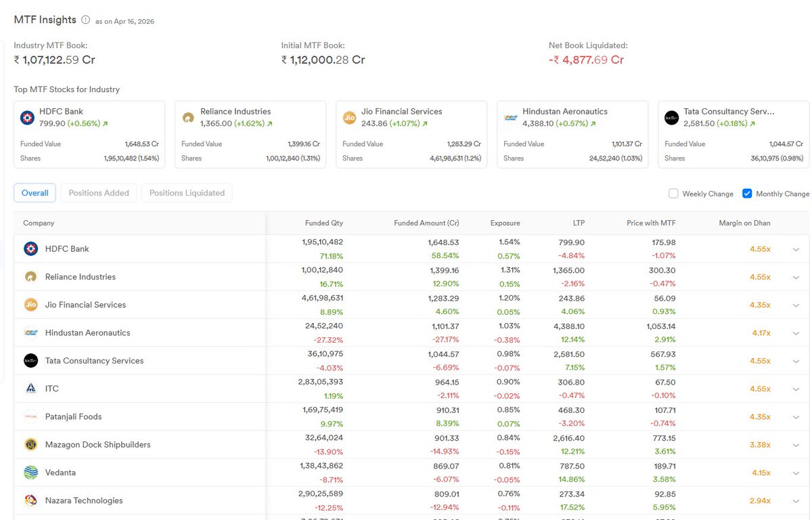Viewport: 812px width, 520px height.
Task: Click Reliance Industries logo in table row
Action: tap(30, 277)
